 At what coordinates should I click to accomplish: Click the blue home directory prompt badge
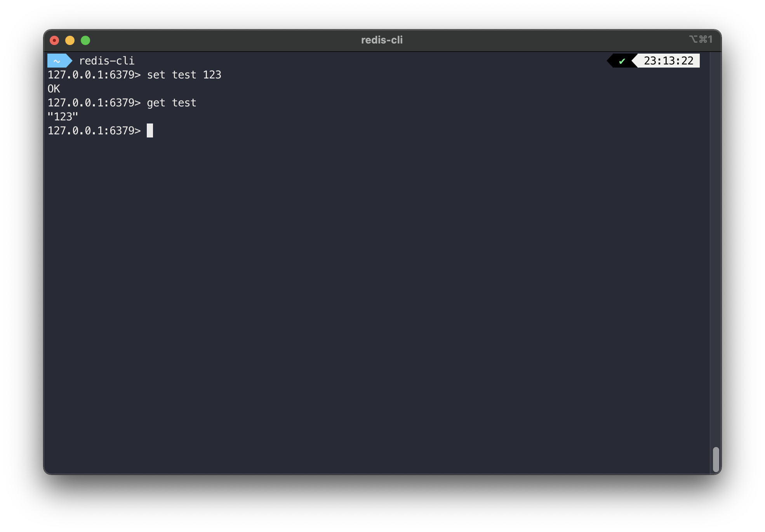click(58, 61)
